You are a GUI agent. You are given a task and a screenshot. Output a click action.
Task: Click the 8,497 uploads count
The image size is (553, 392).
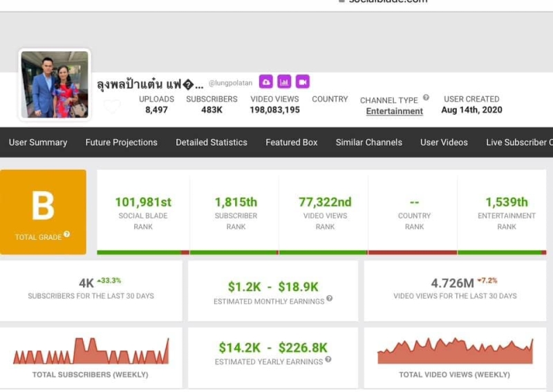[x=157, y=110]
